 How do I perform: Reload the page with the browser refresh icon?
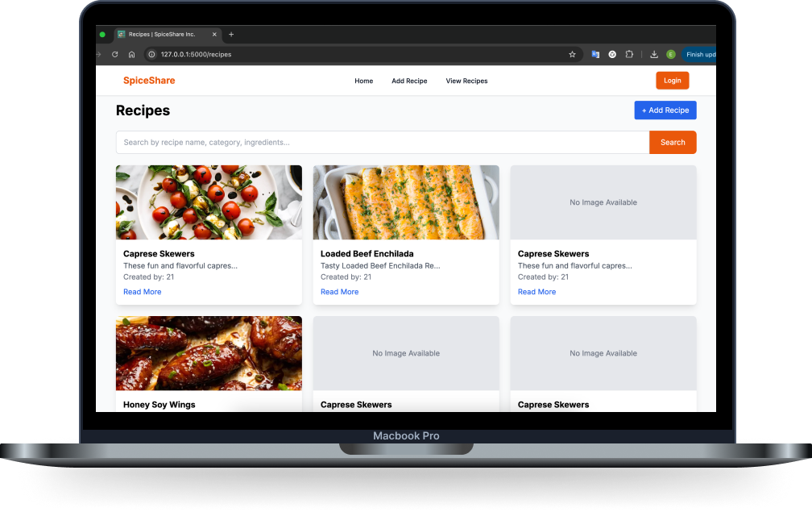tap(115, 55)
